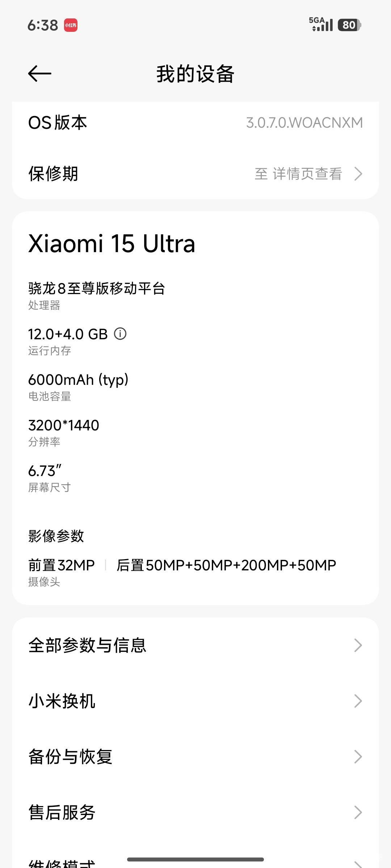Tap the 5GA signal strength icon
Image resolution: width=391 pixels, height=868 pixels.
[321, 25]
